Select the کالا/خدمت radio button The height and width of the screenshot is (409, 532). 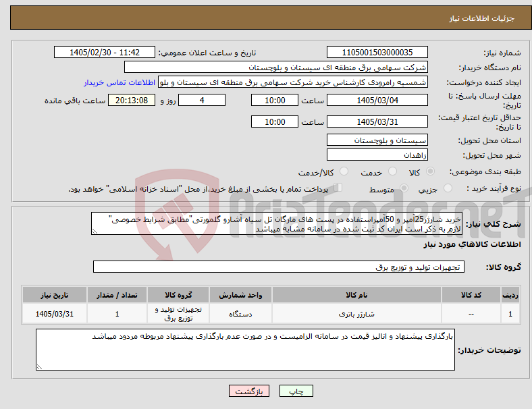344,171
